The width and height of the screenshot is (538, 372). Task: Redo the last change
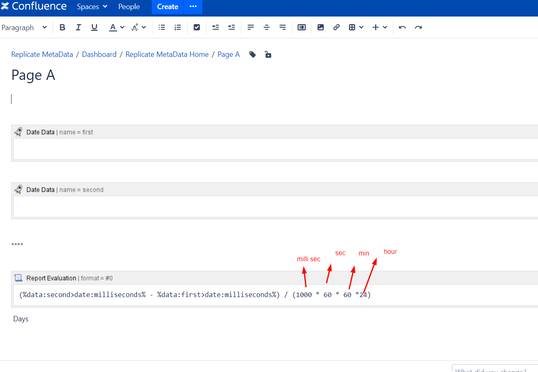pos(418,27)
